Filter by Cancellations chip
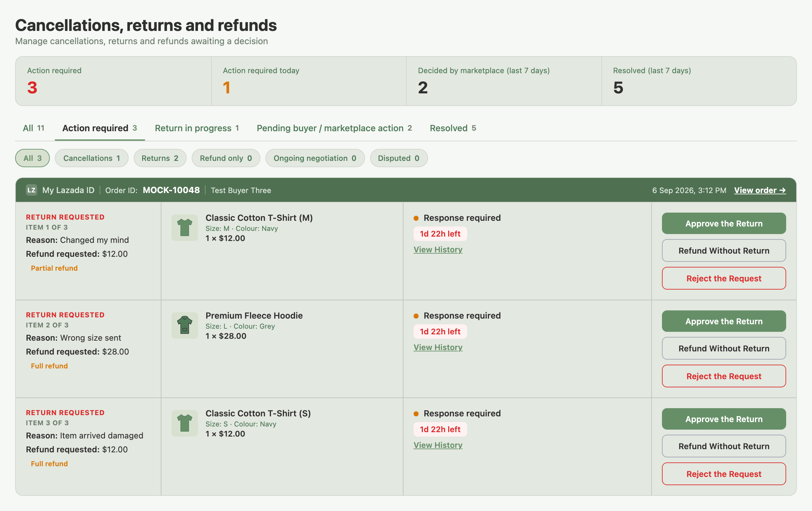This screenshot has width=812, height=511. point(92,158)
